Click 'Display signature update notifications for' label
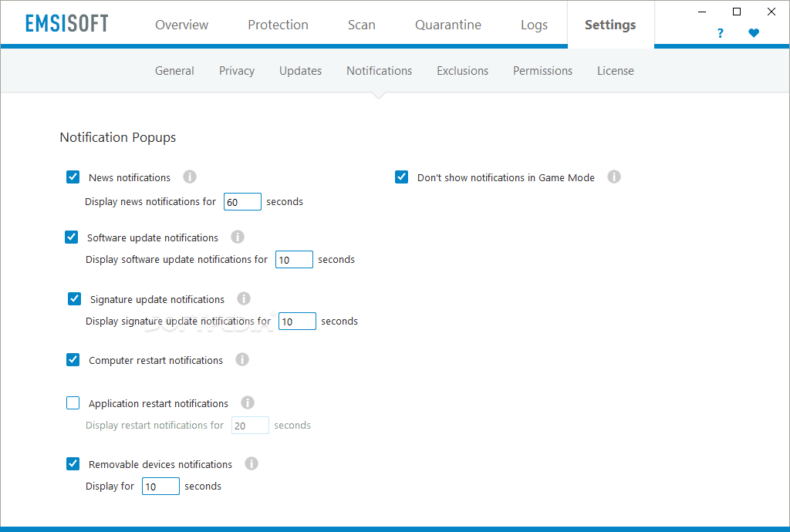The width and height of the screenshot is (790, 532). pyautogui.click(x=178, y=321)
